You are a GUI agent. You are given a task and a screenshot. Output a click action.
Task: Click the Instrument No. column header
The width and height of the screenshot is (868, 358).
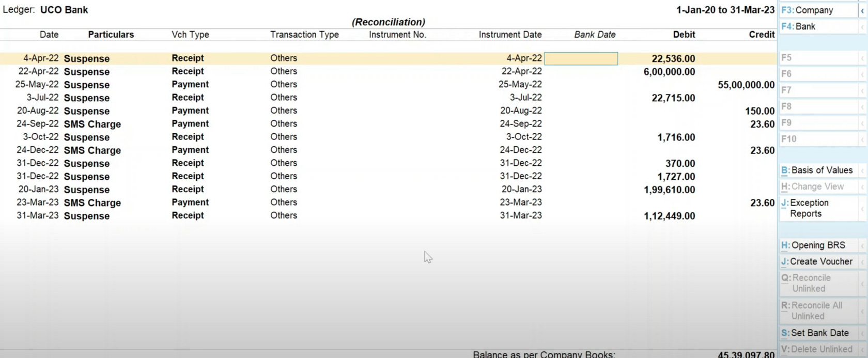[x=397, y=35]
